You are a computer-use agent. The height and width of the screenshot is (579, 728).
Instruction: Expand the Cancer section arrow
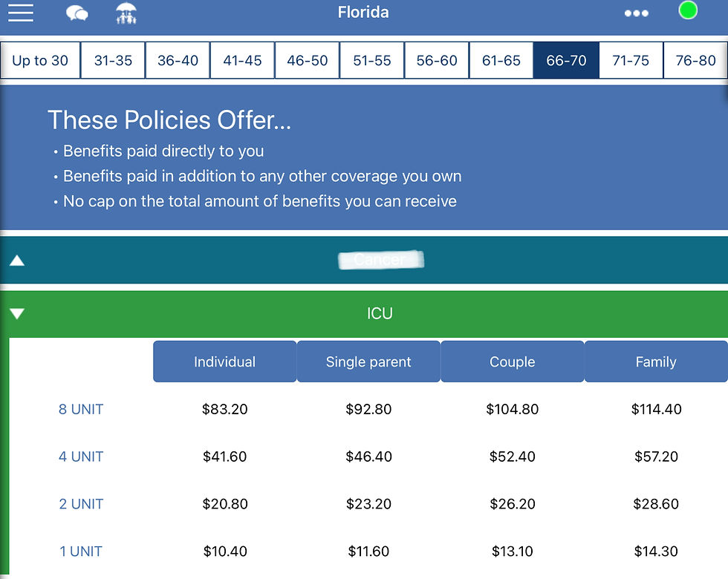[x=17, y=261]
